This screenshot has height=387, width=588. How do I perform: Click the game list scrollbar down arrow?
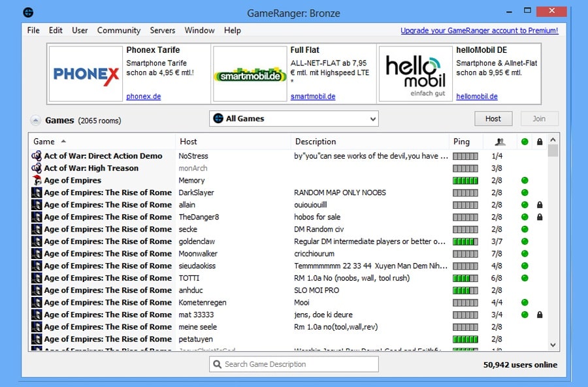pyautogui.click(x=553, y=345)
